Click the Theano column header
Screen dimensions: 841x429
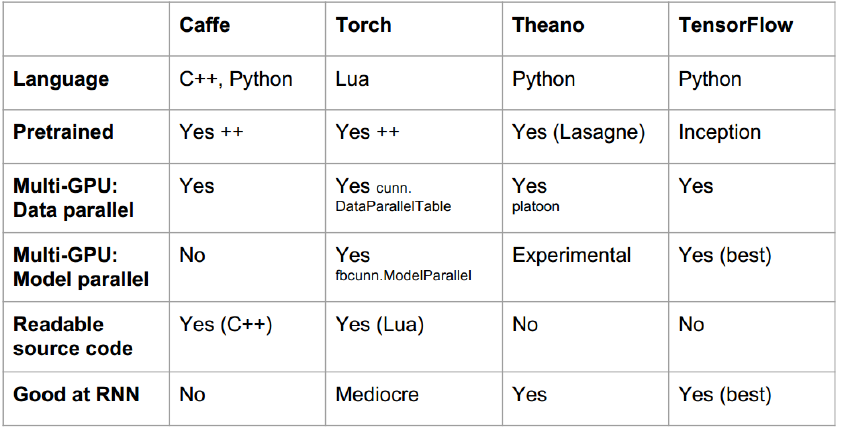coord(548,25)
